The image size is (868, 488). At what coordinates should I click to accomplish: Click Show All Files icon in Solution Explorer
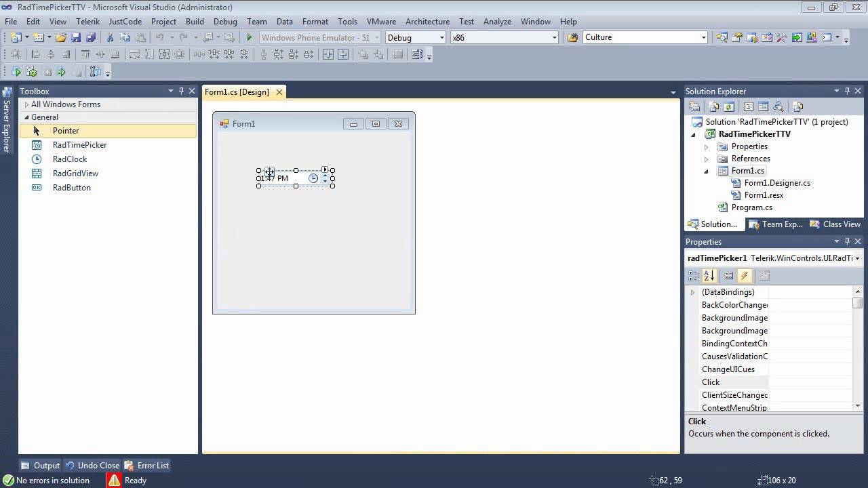pos(714,106)
